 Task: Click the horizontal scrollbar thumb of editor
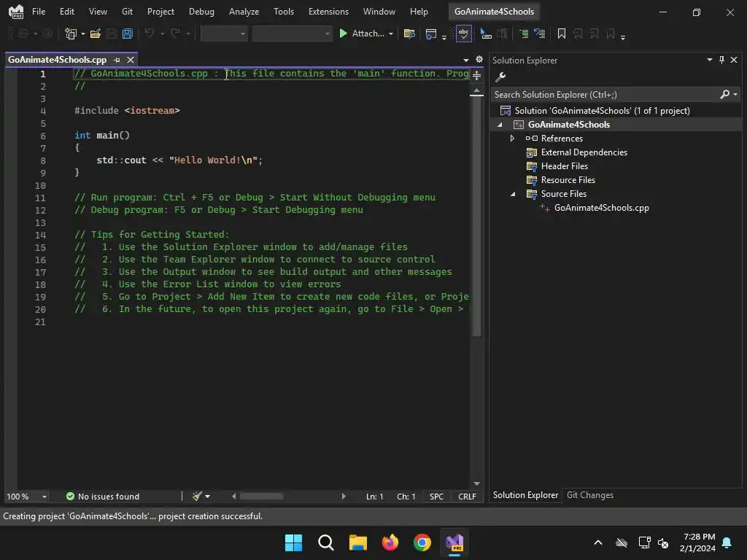pos(261,496)
